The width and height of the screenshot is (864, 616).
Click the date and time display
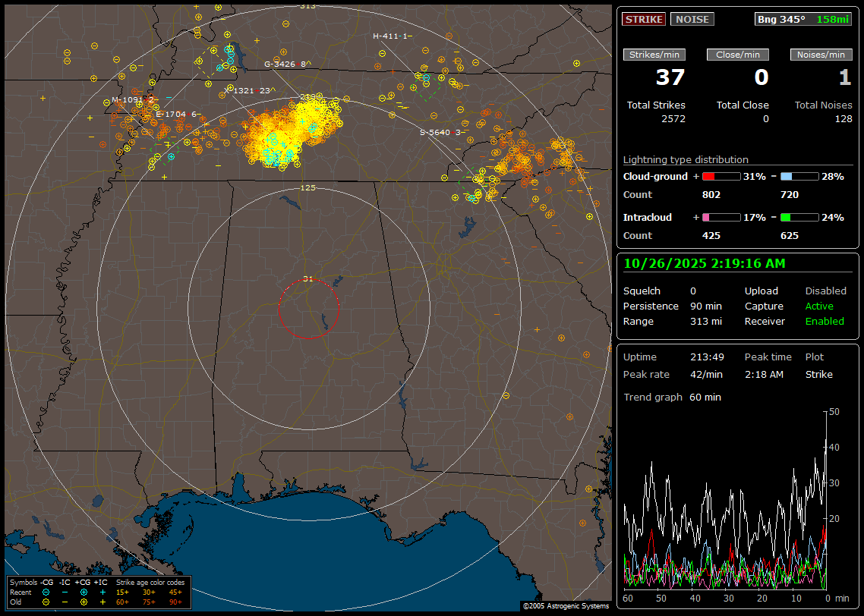(704, 263)
